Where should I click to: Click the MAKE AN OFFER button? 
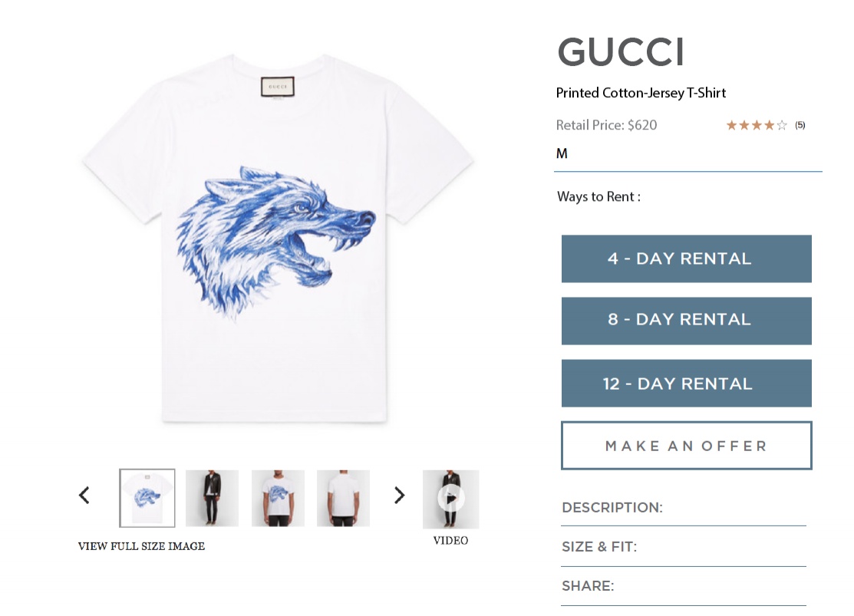tap(686, 446)
